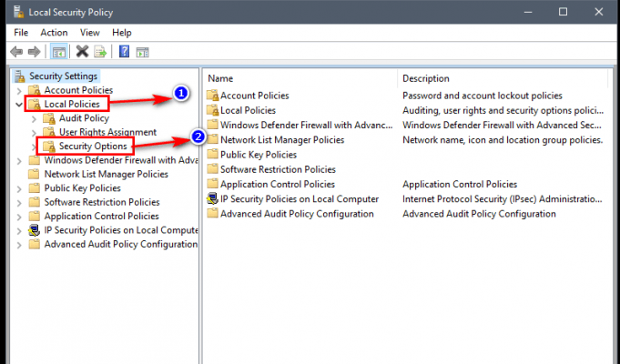Open the View menu
The height and width of the screenshot is (364, 620).
tap(90, 33)
